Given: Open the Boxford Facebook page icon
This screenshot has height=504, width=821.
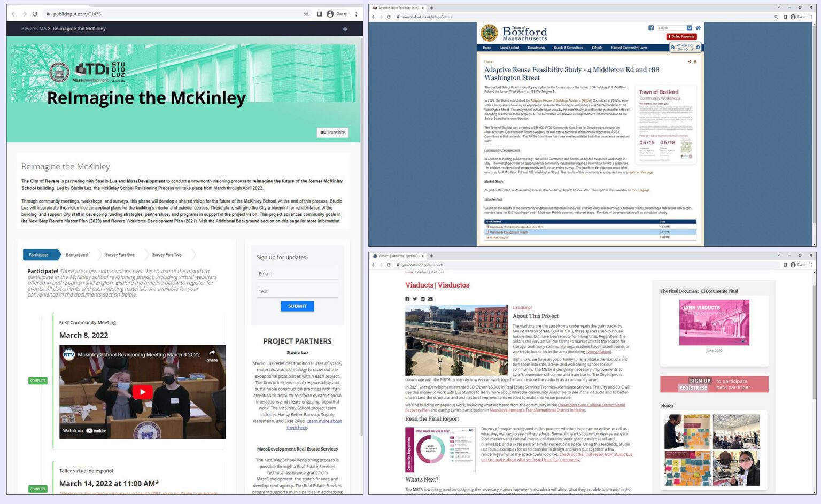Looking at the screenshot, I should pyautogui.click(x=651, y=28).
